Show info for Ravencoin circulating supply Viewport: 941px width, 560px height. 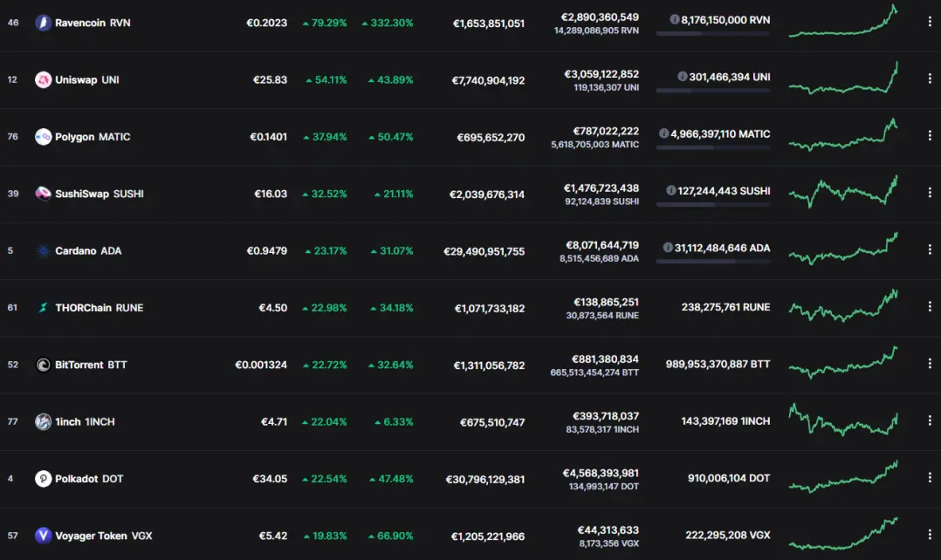[x=675, y=20]
